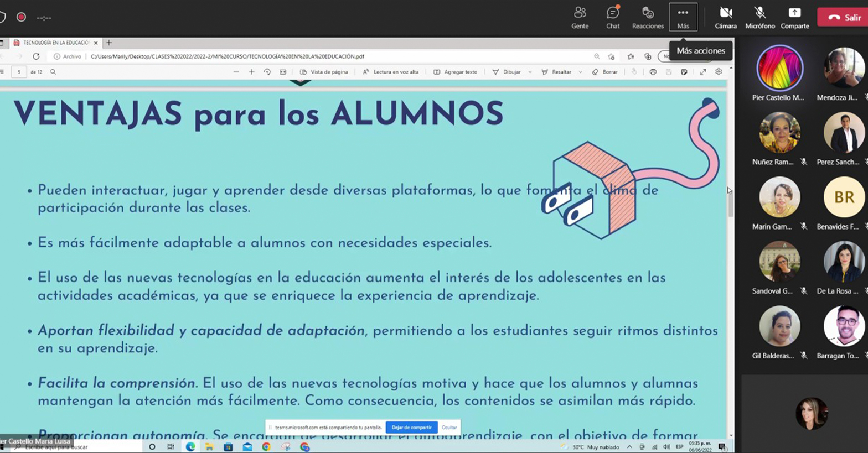Viewport: 868px width, 453px height.
Task: Open Microsoft Edge from taskbar
Action: tap(190, 447)
